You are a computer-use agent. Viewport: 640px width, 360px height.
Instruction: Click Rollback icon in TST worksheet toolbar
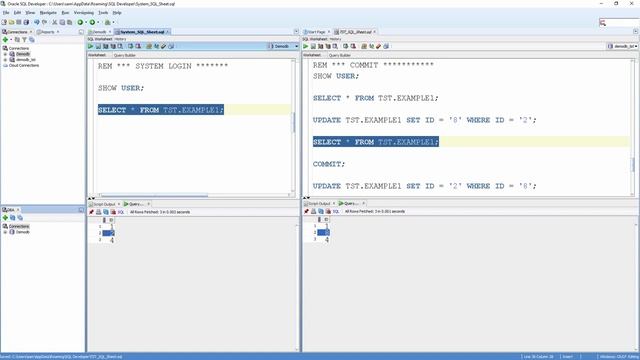(x=353, y=46)
